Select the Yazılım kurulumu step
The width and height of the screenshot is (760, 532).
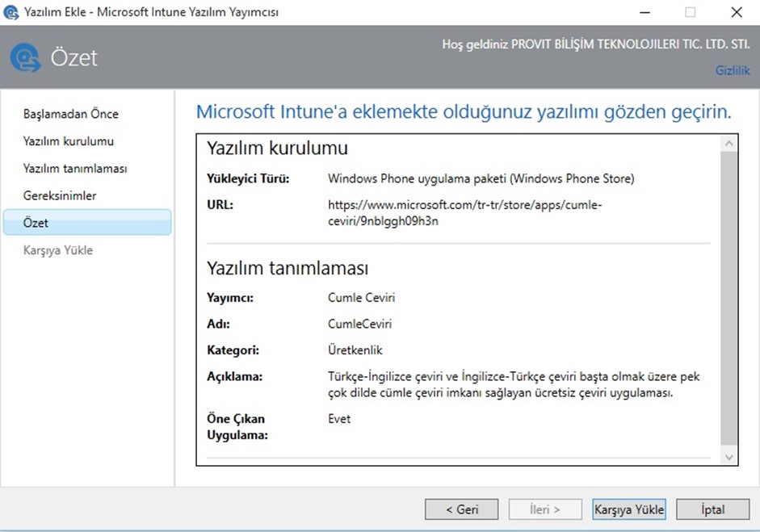[x=69, y=141]
